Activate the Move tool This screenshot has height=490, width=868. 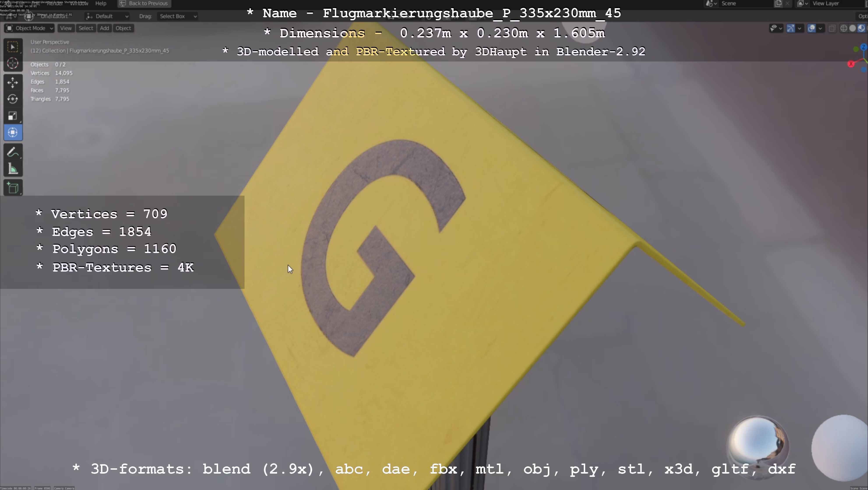13,82
